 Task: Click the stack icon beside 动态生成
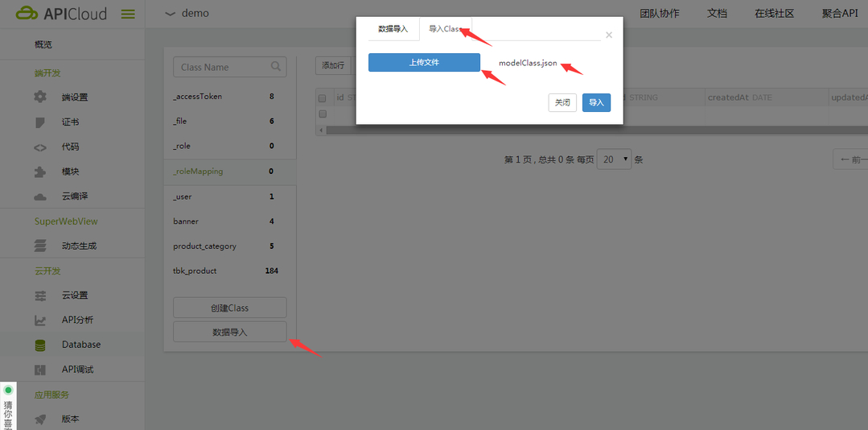40,246
